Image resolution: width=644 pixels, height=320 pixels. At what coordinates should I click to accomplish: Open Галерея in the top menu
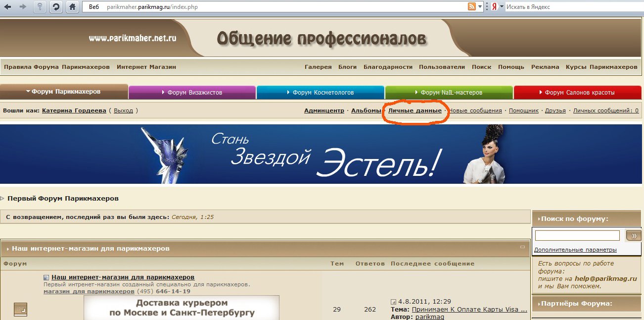click(x=318, y=67)
